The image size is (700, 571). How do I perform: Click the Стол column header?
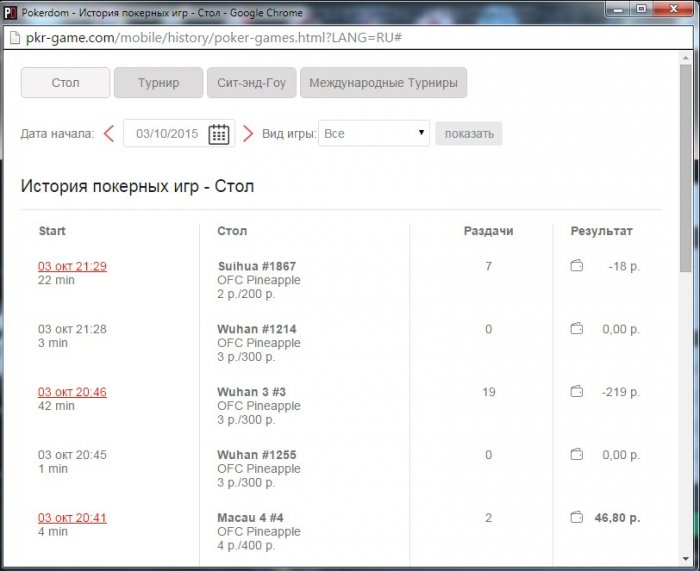click(232, 231)
